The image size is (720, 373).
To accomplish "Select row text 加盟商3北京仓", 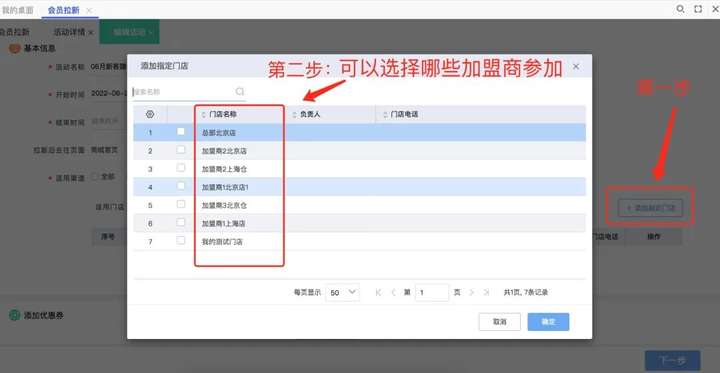I will pos(225,205).
